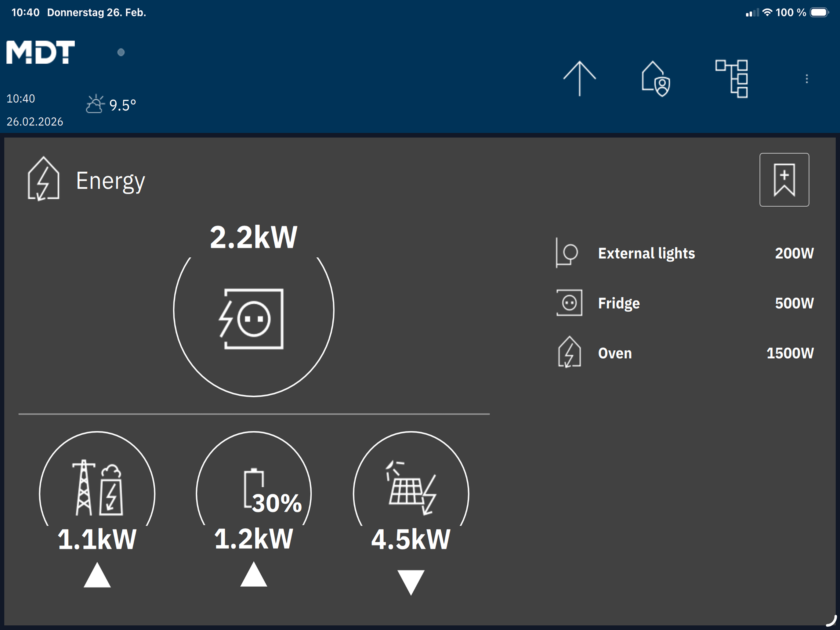Tap the 2.2kW consumption value

coord(254,237)
